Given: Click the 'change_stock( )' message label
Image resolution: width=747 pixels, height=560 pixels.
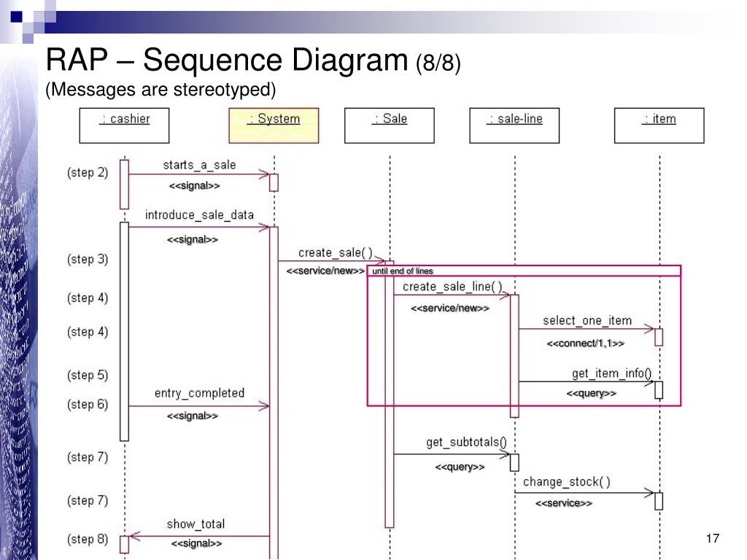Looking at the screenshot, I should [x=567, y=482].
